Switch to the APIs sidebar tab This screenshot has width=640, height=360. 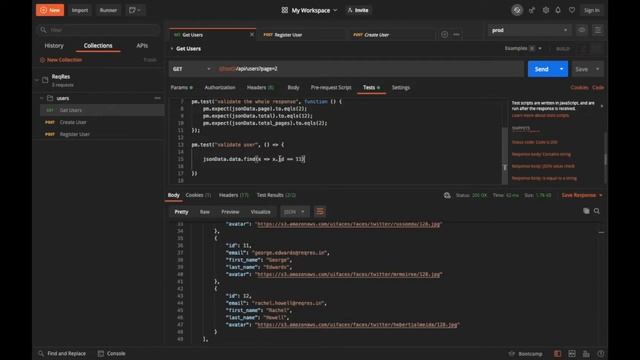tap(142, 46)
